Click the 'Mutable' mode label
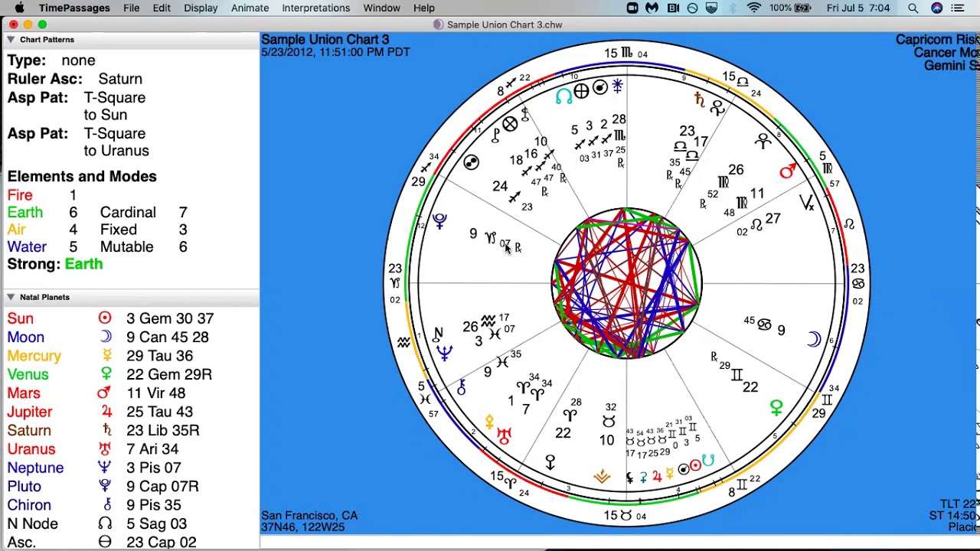 coord(126,246)
